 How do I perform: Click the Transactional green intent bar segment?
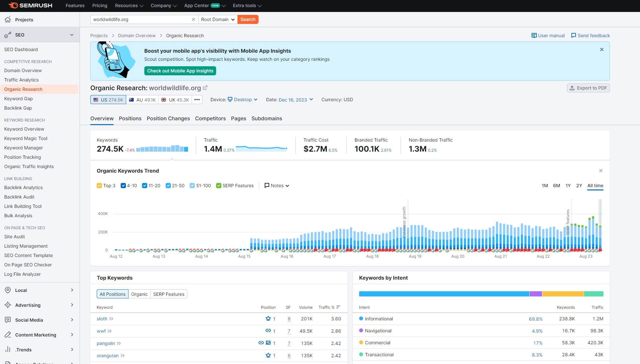[x=594, y=294]
